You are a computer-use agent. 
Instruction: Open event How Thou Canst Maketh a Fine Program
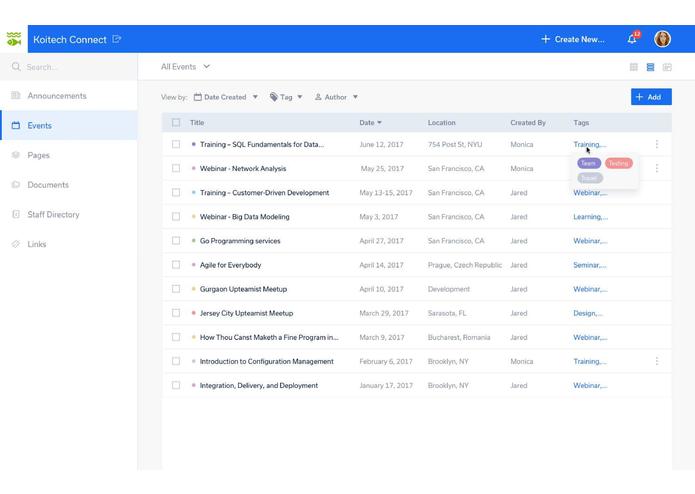269,337
